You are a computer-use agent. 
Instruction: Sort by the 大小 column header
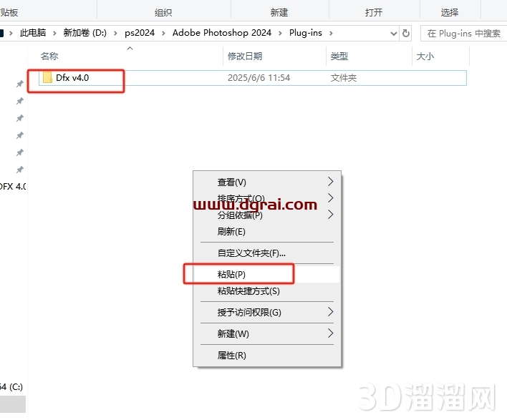[425, 57]
